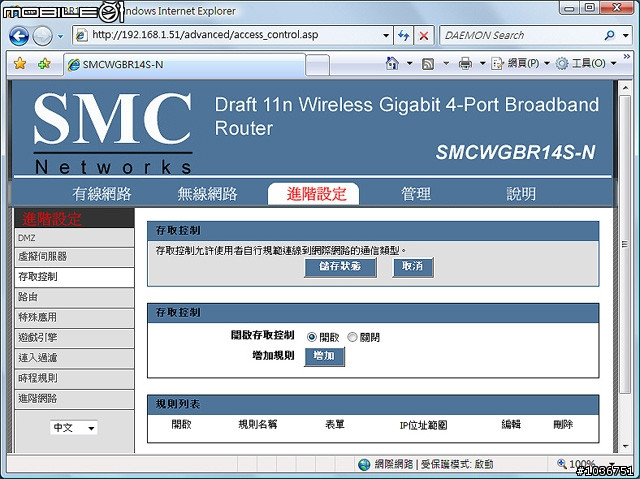The image size is (640, 479).
Task: Click the 網頁(P) page icon
Action: tap(497, 64)
